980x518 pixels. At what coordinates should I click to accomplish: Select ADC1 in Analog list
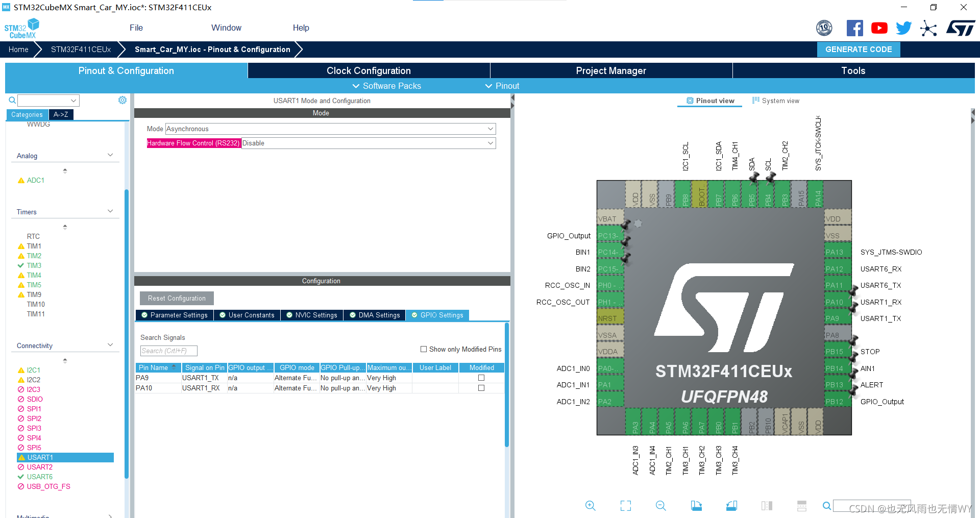pyautogui.click(x=35, y=180)
